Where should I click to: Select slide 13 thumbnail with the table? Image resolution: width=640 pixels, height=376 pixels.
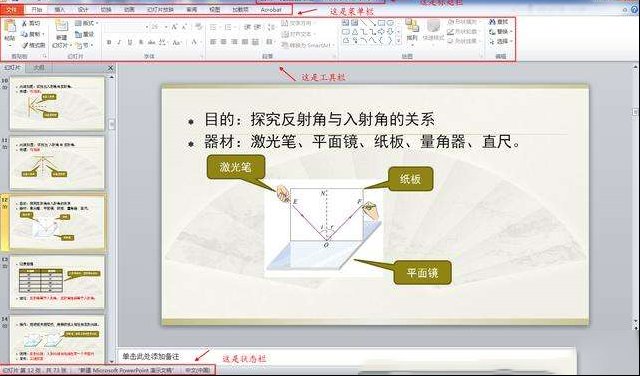coord(57,282)
